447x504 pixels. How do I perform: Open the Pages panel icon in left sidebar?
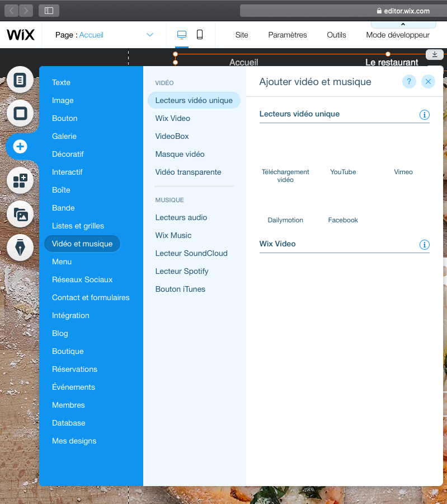point(20,80)
